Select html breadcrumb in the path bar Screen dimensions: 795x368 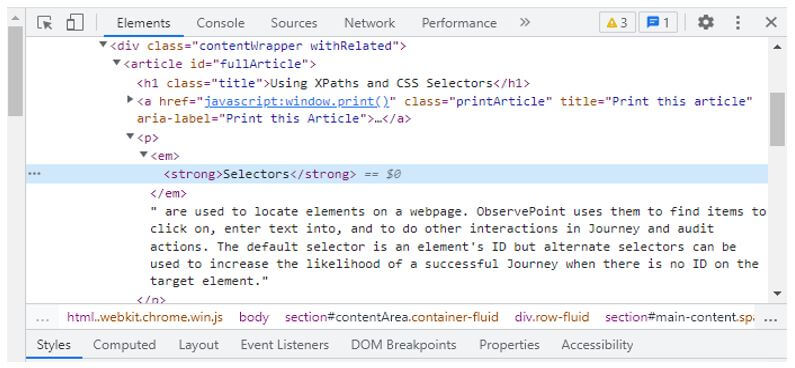coord(145,318)
